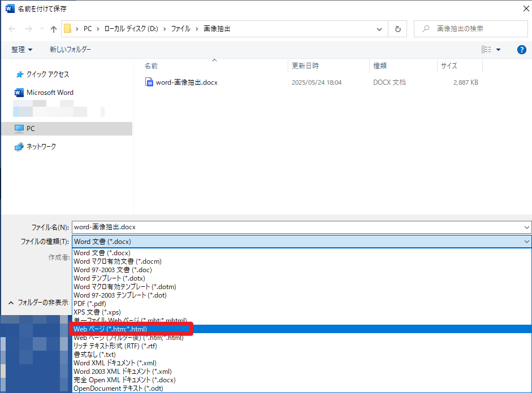Choose OpenDocument テキスト (*.odt) option

click(x=302, y=388)
